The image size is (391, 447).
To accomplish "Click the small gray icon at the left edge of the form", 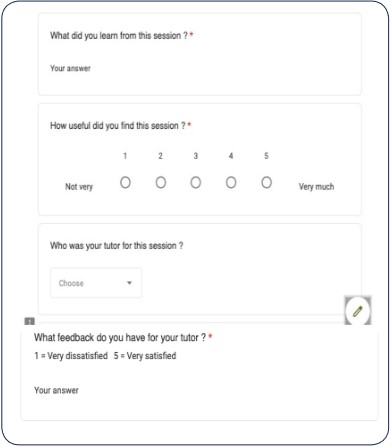I will point(30,321).
